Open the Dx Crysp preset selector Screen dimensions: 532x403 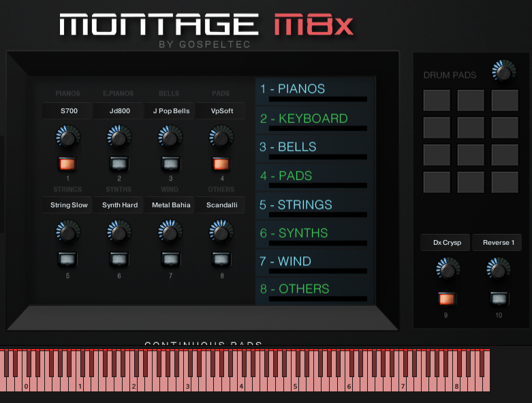pyautogui.click(x=445, y=242)
